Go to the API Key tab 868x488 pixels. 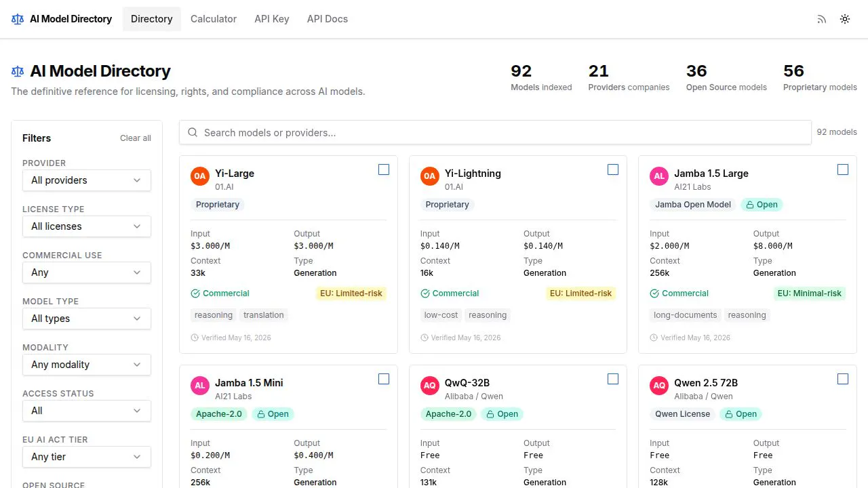(272, 19)
